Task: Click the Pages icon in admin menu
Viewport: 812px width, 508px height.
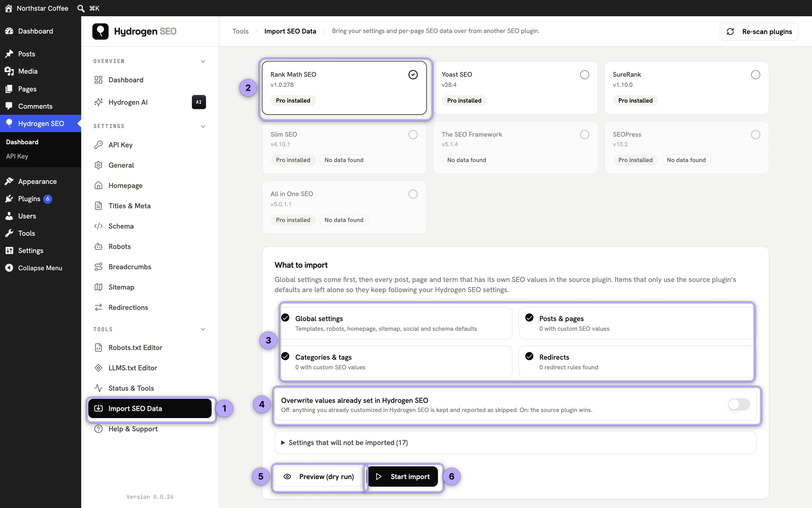Action: click(x=9, y=89)
